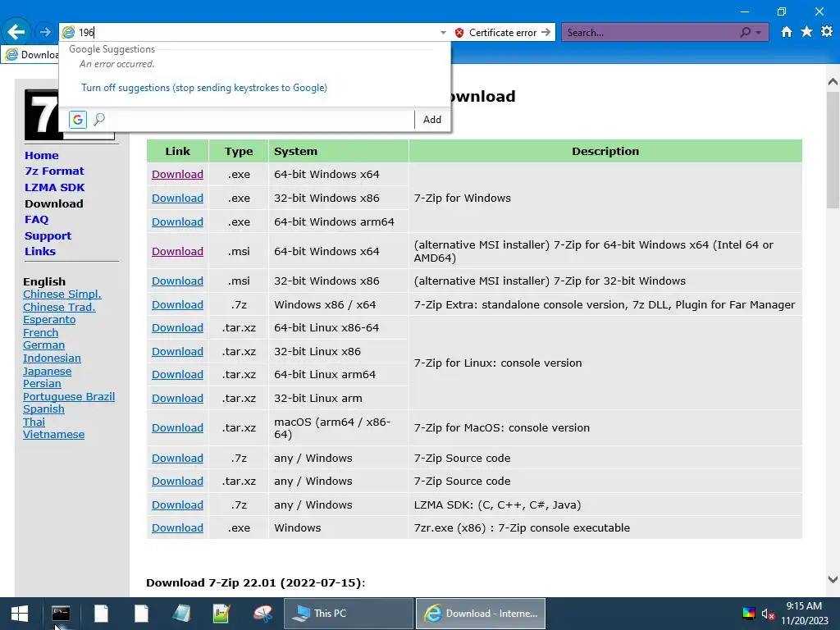
Task: Download the 7-Zip Source code .tar.xz
Action: click(x=177, y=481)
